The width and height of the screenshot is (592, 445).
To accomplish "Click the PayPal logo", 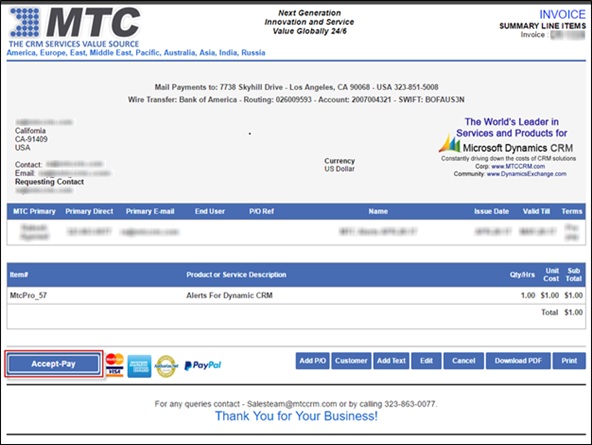I will [x=203, y=365].
